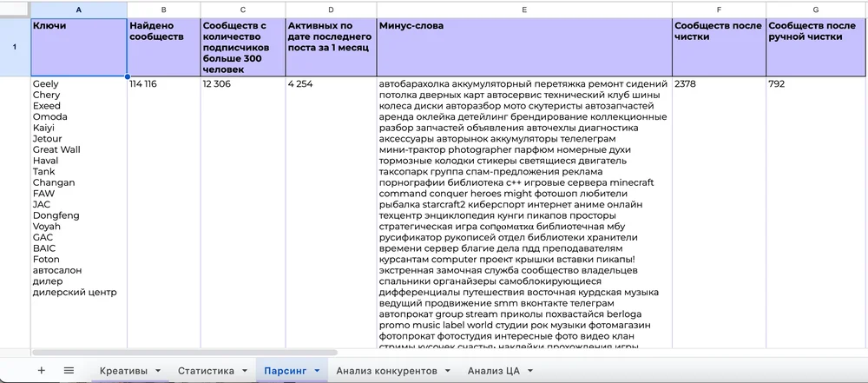Select row 1 header
Viewport: 868px width, 383px height.
(x=15, y=47)
